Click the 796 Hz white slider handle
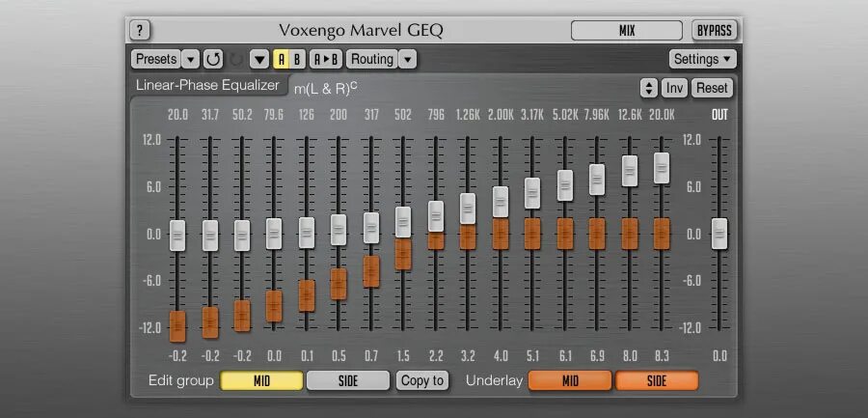Screen dimensions: 868x418 click(x=436, y=216)
